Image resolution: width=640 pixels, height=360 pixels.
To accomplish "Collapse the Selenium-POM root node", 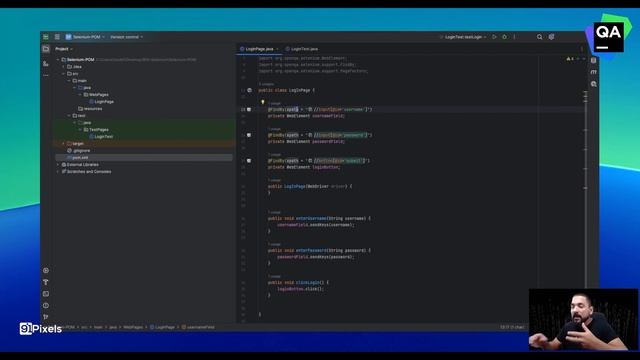I will point(58,60).
